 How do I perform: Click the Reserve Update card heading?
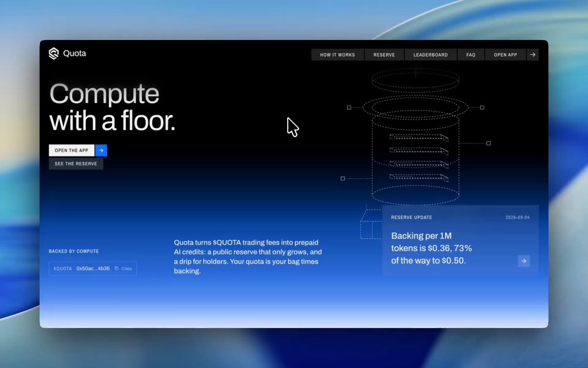click(x=412, y=217)
